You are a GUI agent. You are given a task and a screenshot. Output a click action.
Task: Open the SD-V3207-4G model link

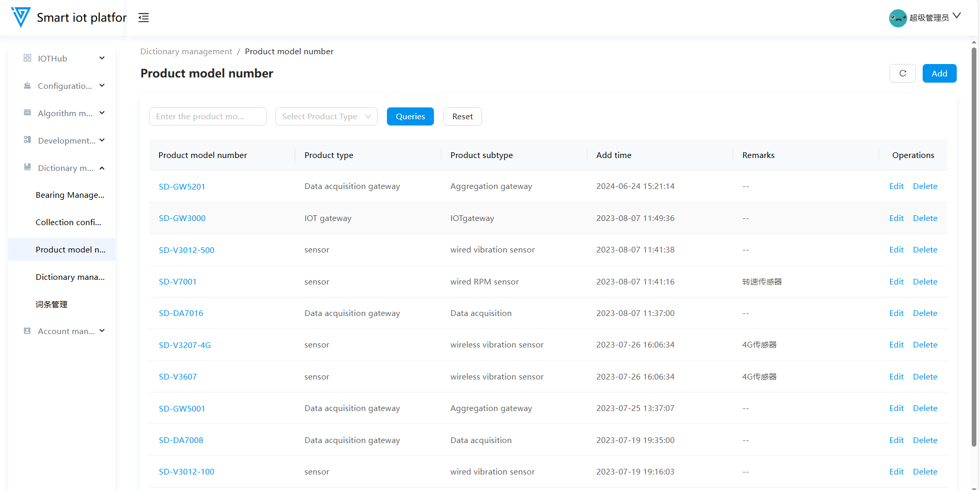coord(185,345)
